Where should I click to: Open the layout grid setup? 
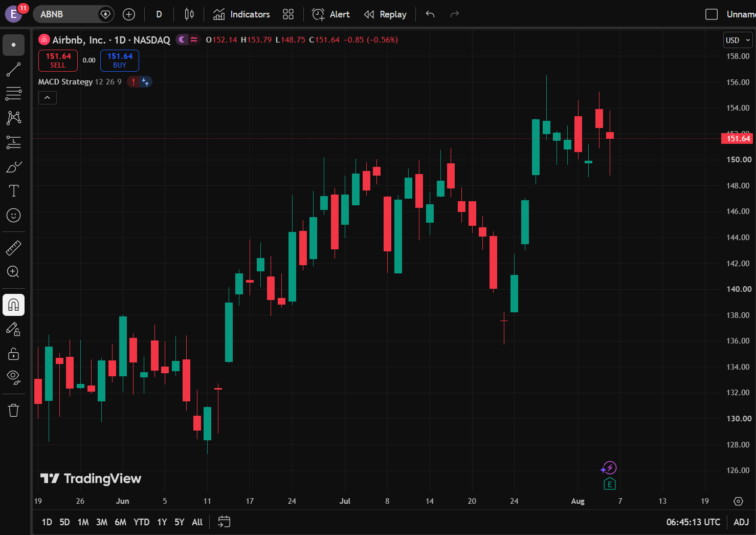coord(288,14)
